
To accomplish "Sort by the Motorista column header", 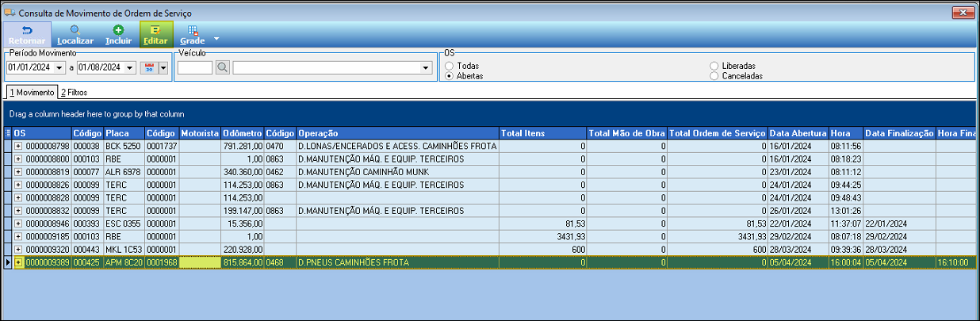I will [199, 133].
